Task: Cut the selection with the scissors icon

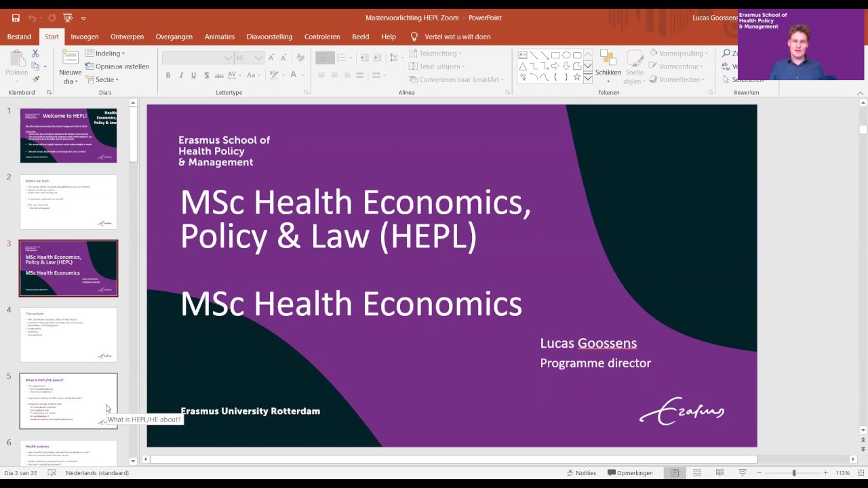Action: click(35, 54)
